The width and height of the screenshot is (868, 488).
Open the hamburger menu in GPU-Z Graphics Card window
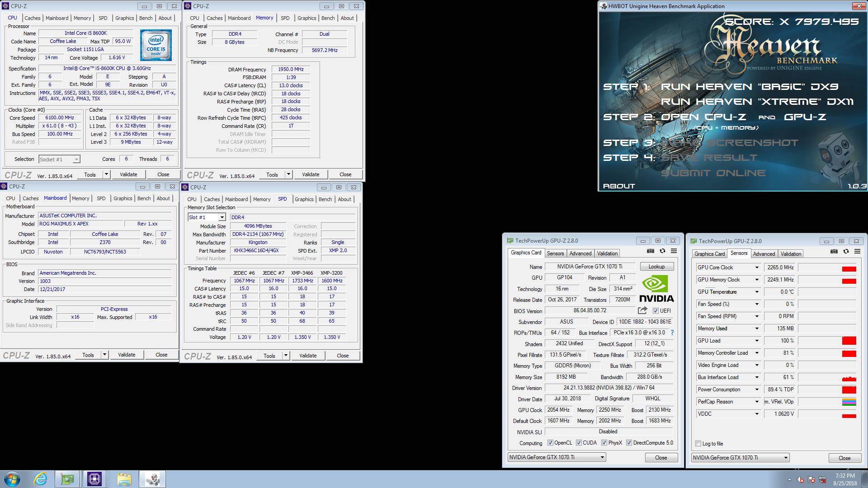pyautogui.click(x=674, y=251)
